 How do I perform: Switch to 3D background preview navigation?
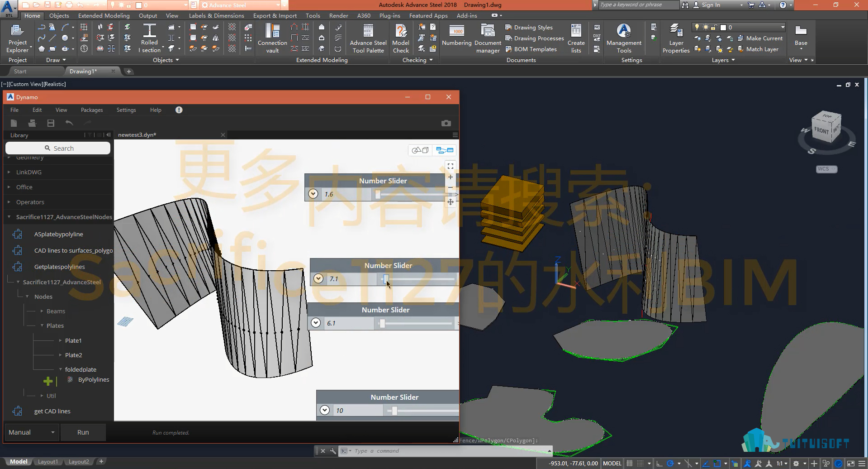(420, 150)
